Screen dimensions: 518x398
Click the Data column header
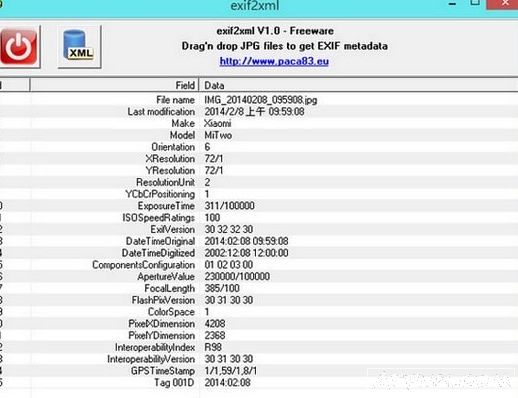click(358, 85)
